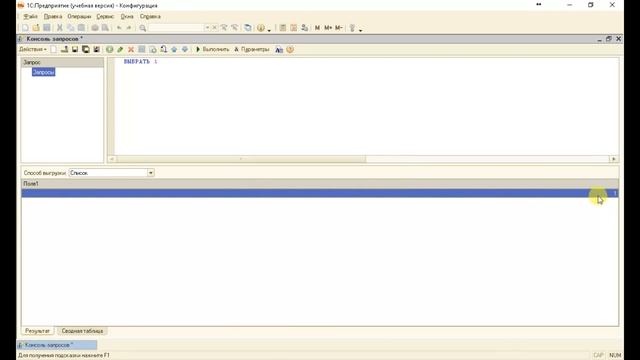Screen dimensions: 640x360
Task: Switch to the Сводная таблица tab
Action: 82,331
